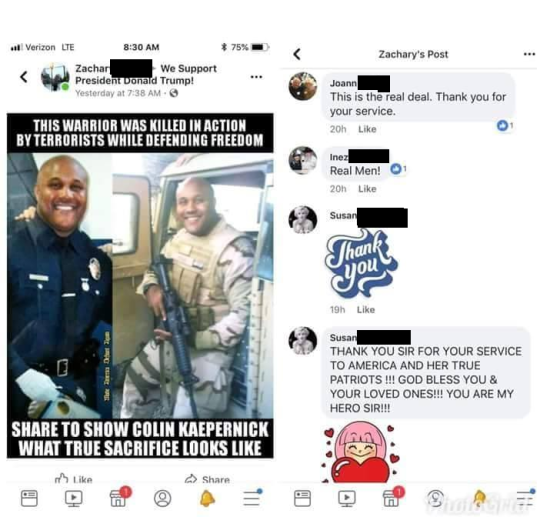This screenshot has width=540, height=517.
Task: Open Joann's profile picture
Action: coord(303,86)
